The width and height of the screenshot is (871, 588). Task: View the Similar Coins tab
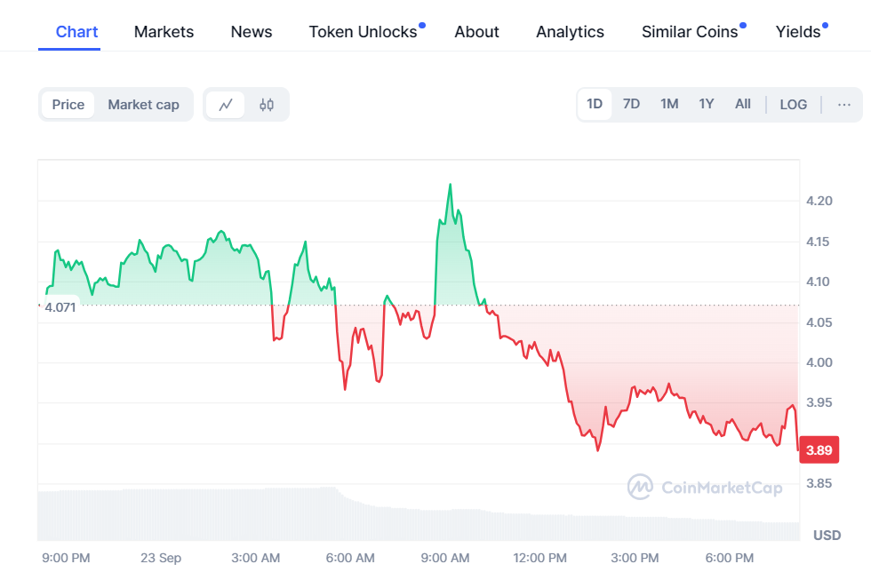pyautogui.click(x=690, y=32)
